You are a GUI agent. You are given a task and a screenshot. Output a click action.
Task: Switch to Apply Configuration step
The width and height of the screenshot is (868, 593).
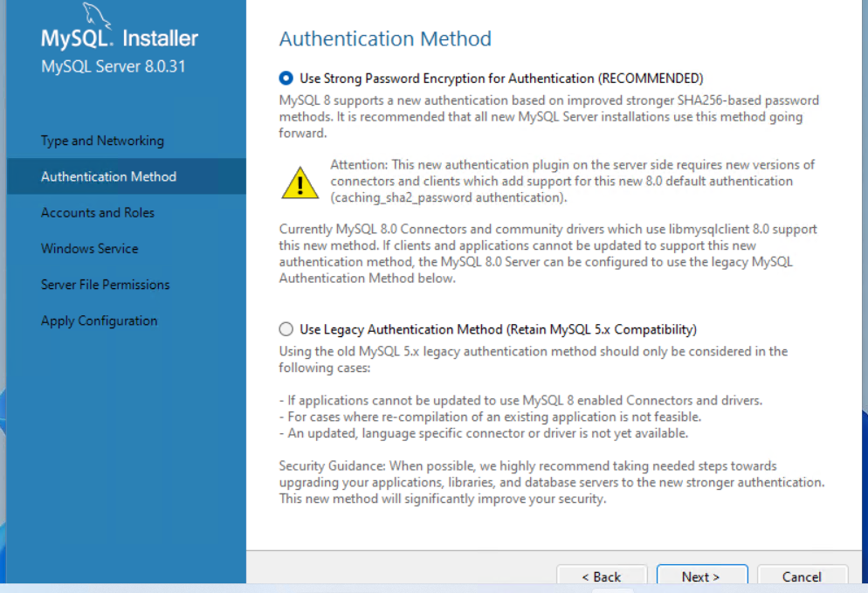(x=99, y=321)
